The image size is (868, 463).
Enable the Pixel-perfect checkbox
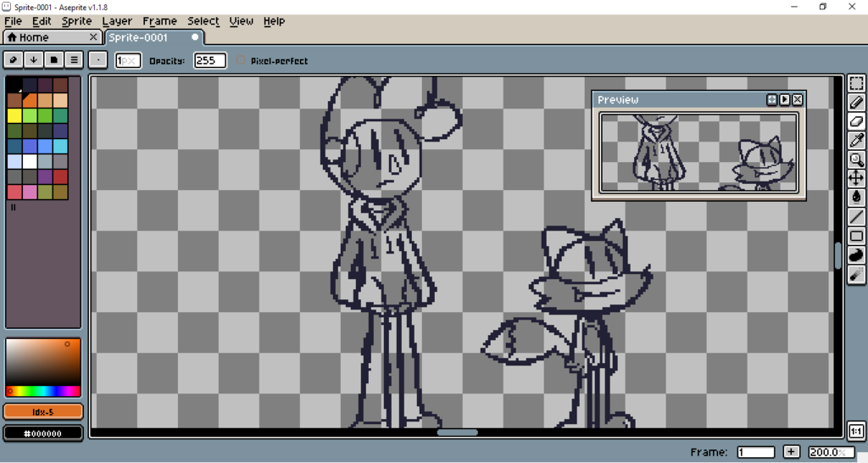241,60
